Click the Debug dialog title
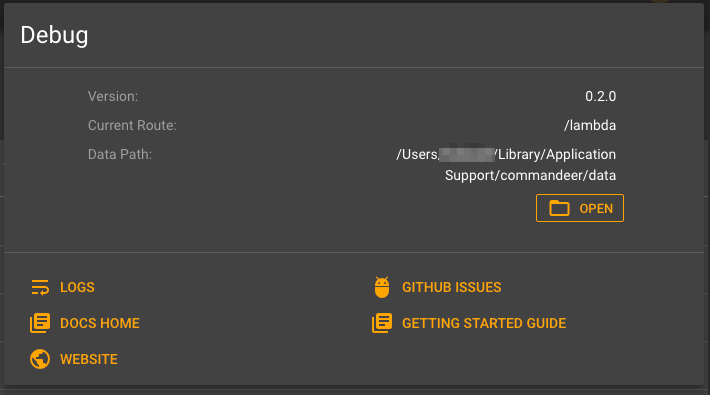Screen dimensions: 710x395 [54, 35]
